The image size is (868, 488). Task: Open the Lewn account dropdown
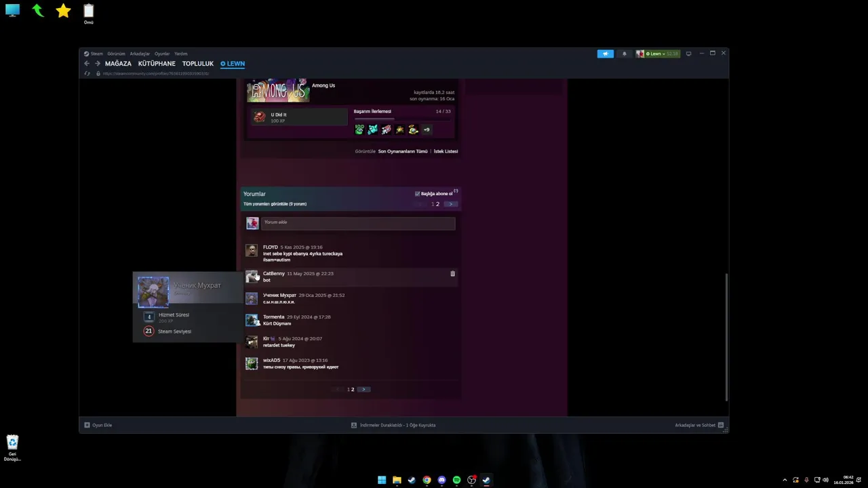(658, 54)
